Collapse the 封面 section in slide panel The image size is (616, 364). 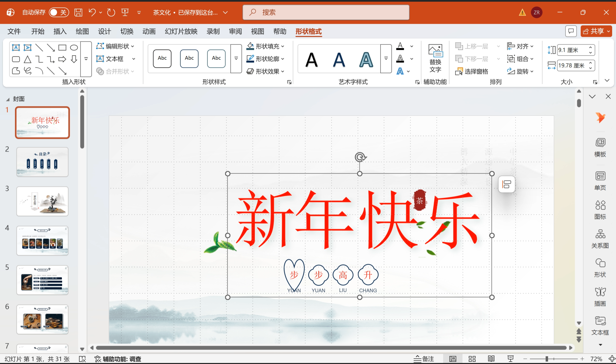8,99
